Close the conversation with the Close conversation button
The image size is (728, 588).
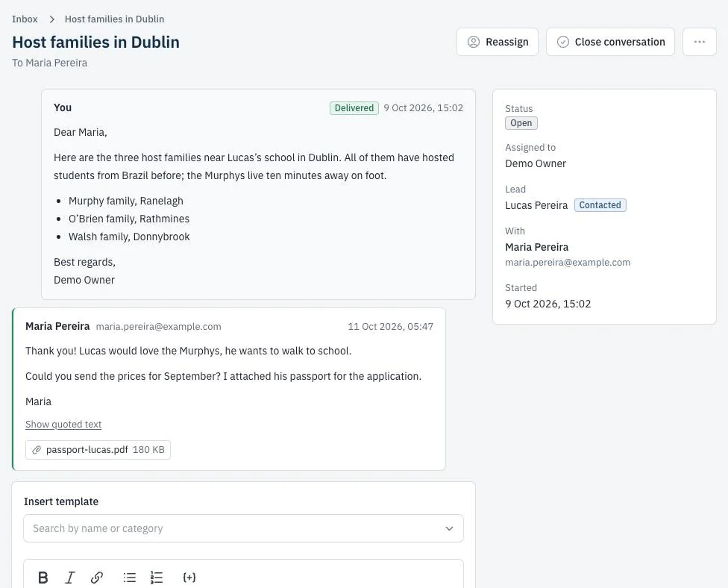tap(610, 42)
